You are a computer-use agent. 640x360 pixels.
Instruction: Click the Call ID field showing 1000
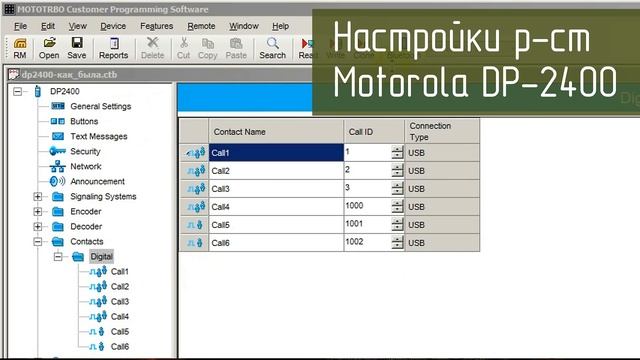(x=368, y=206)
